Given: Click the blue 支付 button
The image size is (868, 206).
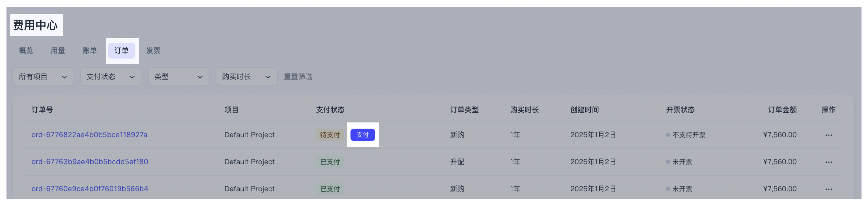Looking at the screenshot, I should [363, 135].
